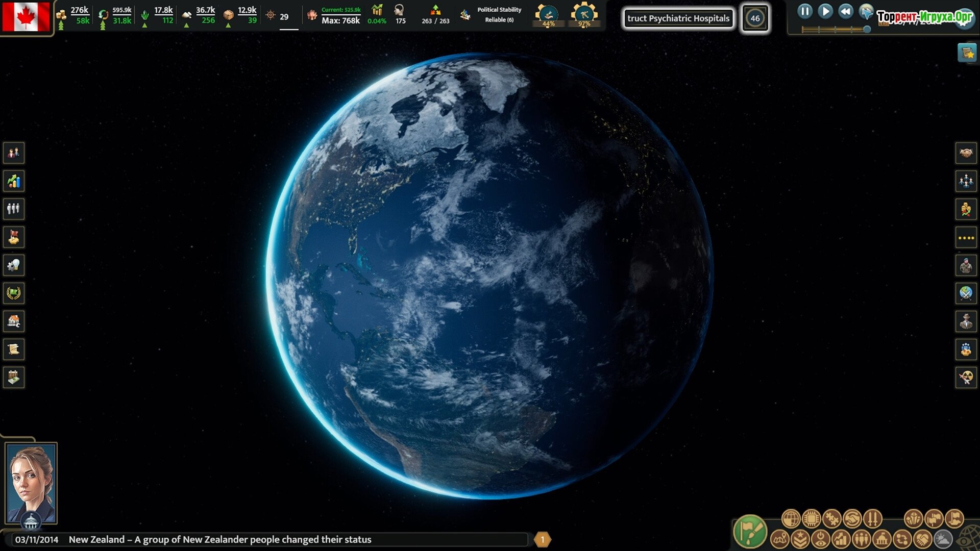The width and height of the screenshot is (980, 551).
Task: Adjust the game speed slider
Action: coord(867,30)
